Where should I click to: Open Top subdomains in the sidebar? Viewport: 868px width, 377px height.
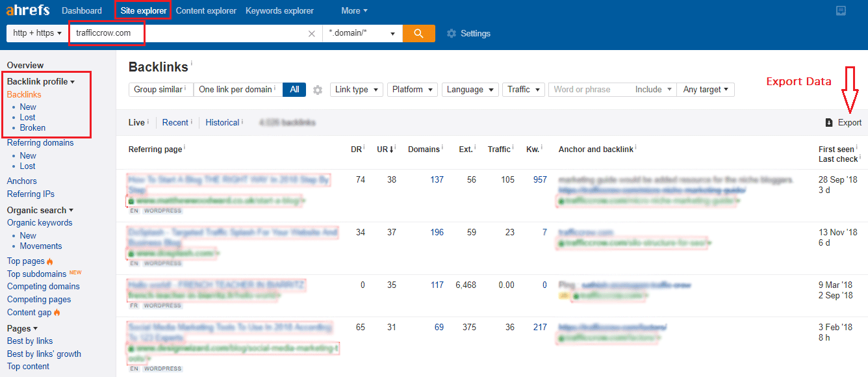(37, 274)
